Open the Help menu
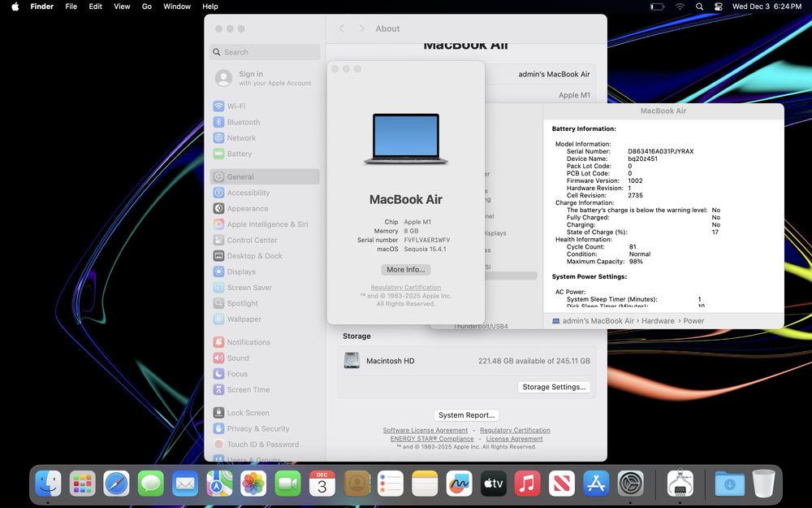The image size is (812, 508). [209, 7]
